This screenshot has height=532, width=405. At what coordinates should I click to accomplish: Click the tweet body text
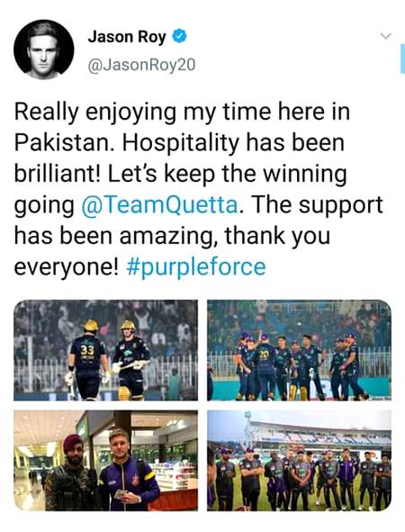198,189
